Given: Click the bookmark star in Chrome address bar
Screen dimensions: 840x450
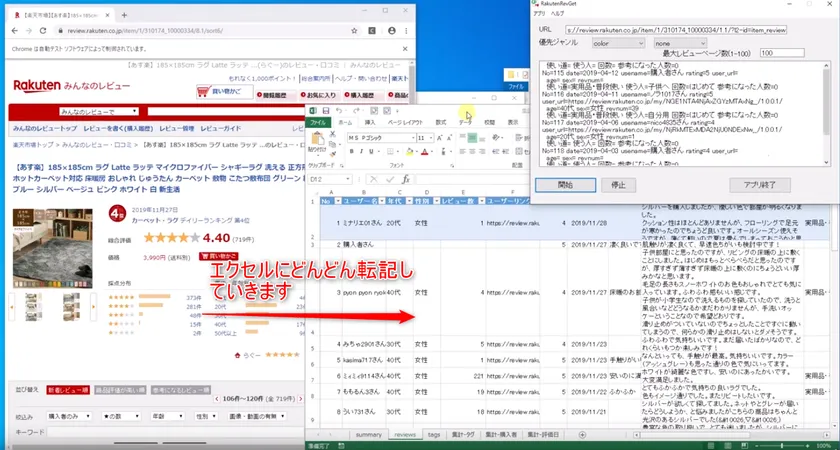Looking at the screenshot, I should coord(354,31).
